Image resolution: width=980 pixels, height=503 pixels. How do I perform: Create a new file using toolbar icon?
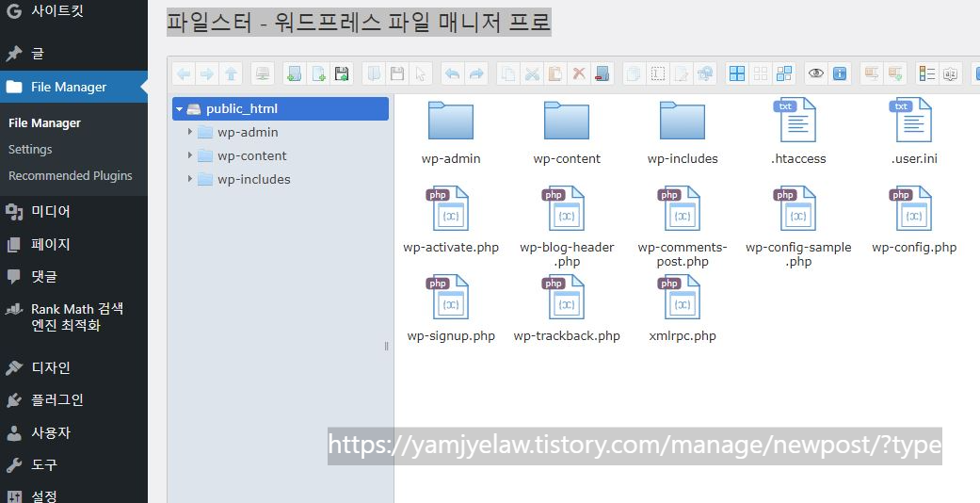318,73
